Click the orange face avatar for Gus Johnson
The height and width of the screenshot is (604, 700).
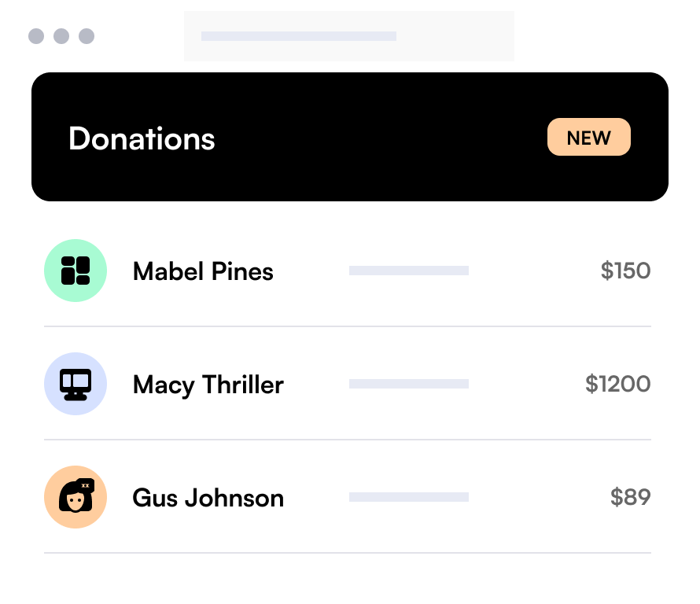76,497
